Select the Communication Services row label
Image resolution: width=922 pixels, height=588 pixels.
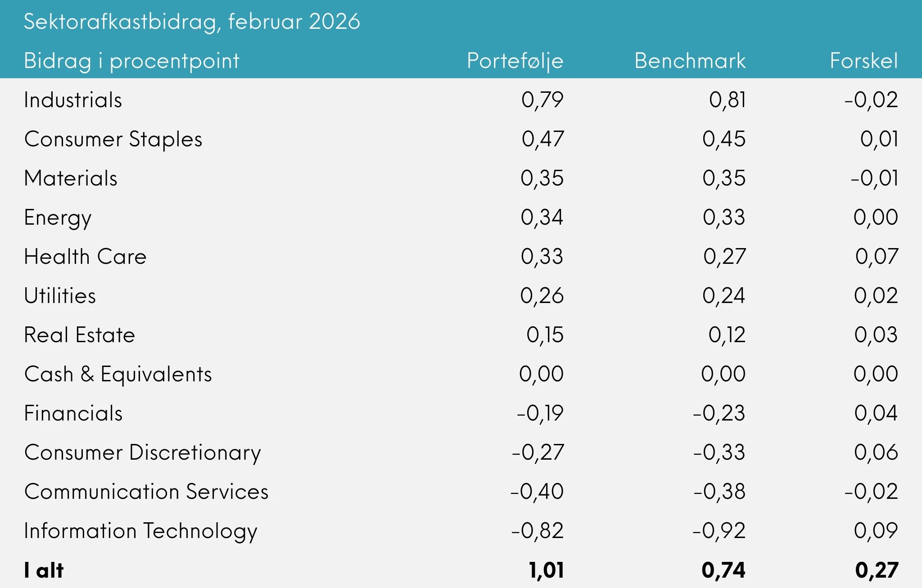tap(146, 492)
